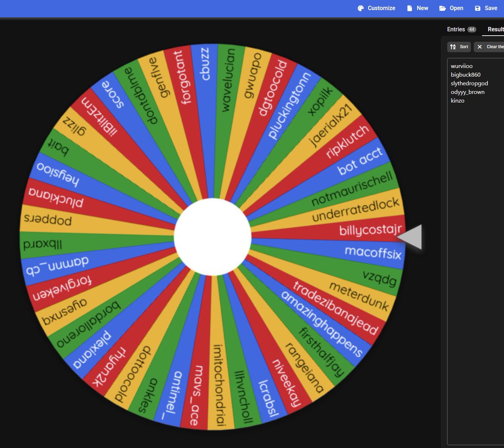
Task: Click the ripklutch wheel slice
Action: tap(347, 141)
